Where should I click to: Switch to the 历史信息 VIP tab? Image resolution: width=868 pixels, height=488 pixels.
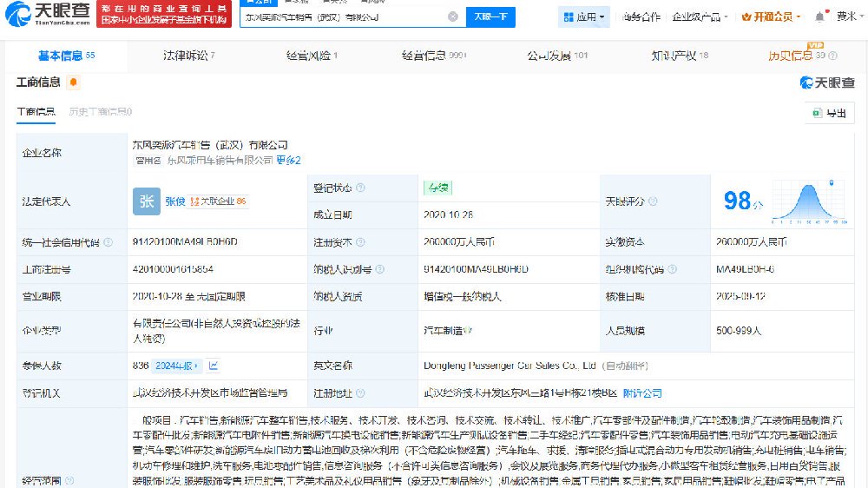point(796,56)
